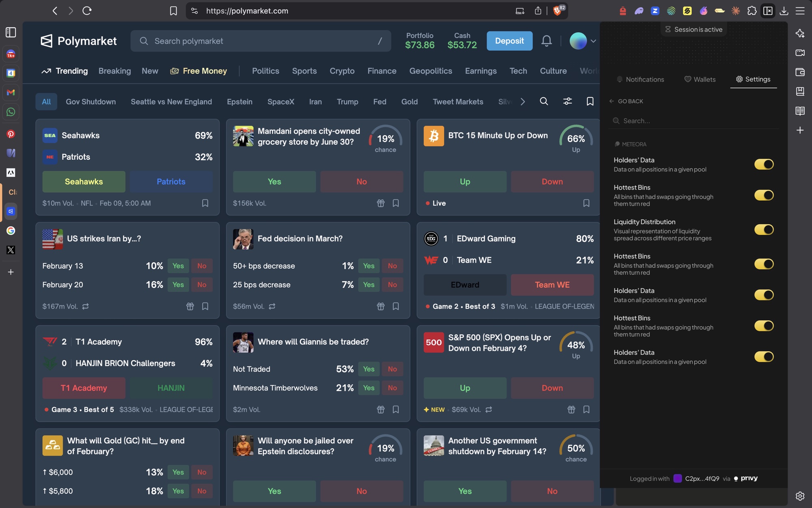
Task: Open the market filter sliders icon
Action: click(567, 101)
